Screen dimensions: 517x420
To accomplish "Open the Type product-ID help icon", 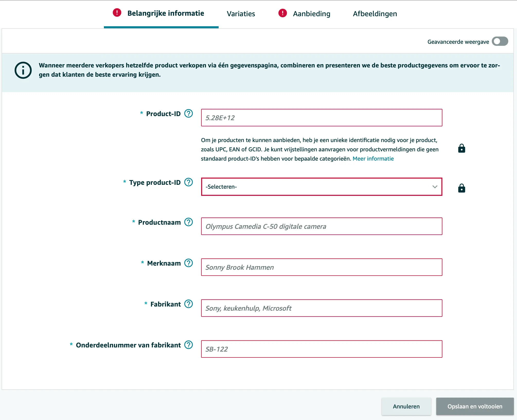I will click(x=189, y=182).
